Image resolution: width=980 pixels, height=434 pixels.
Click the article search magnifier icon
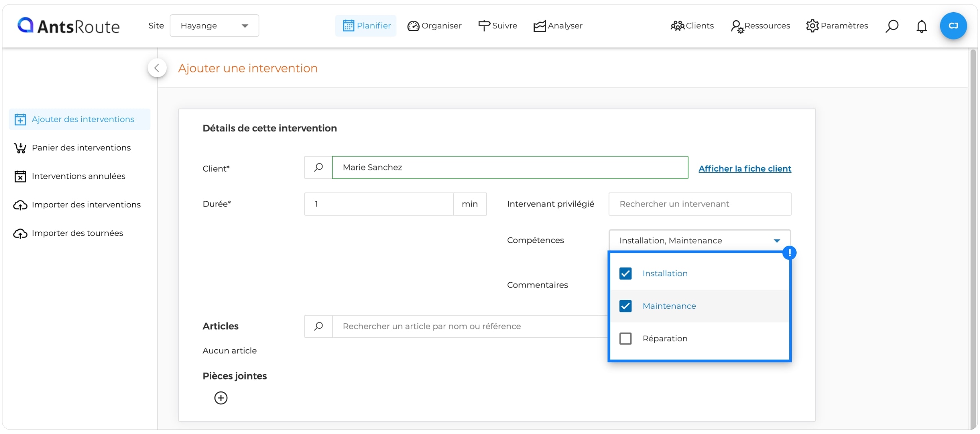(318, 326)
